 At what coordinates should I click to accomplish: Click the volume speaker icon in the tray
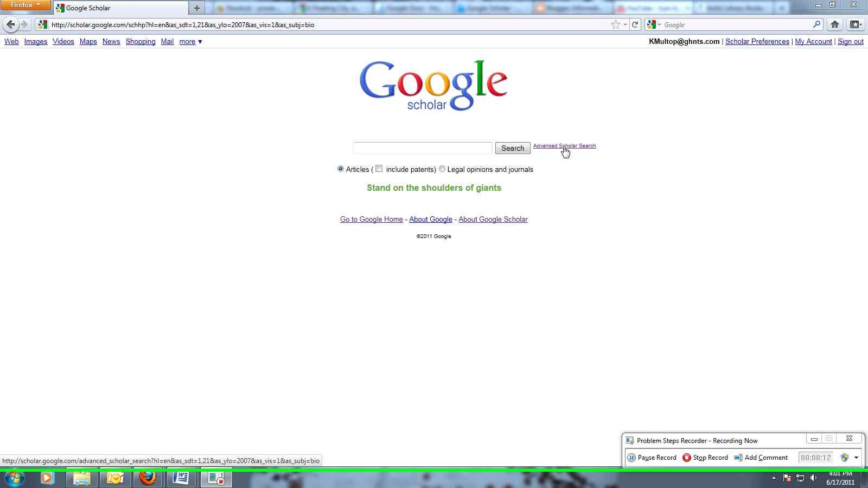813,478
